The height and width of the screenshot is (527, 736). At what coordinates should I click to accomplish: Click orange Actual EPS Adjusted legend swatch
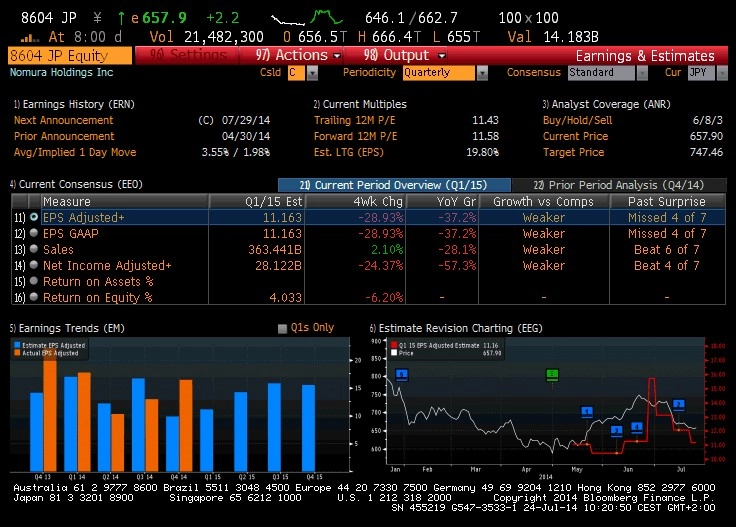(17, 353)
